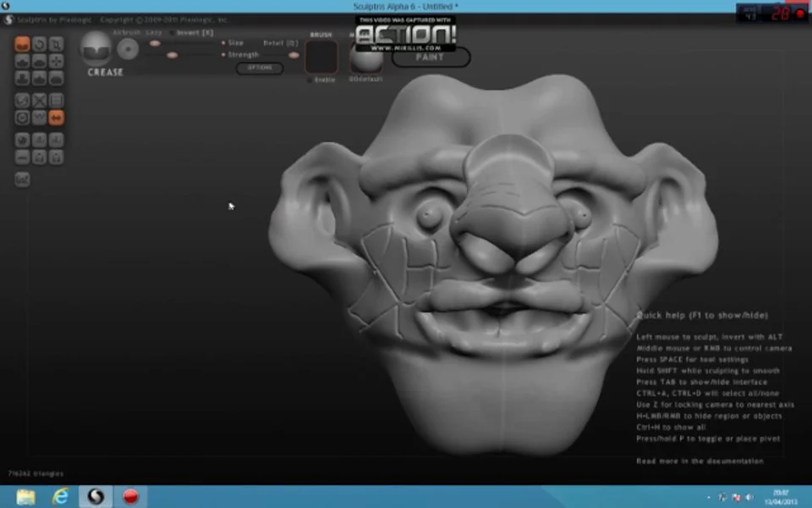The width and height of the screenshot is (812, 508).
Task: Click the red recorder taskbar icon
Action: [x=130, y=497]
